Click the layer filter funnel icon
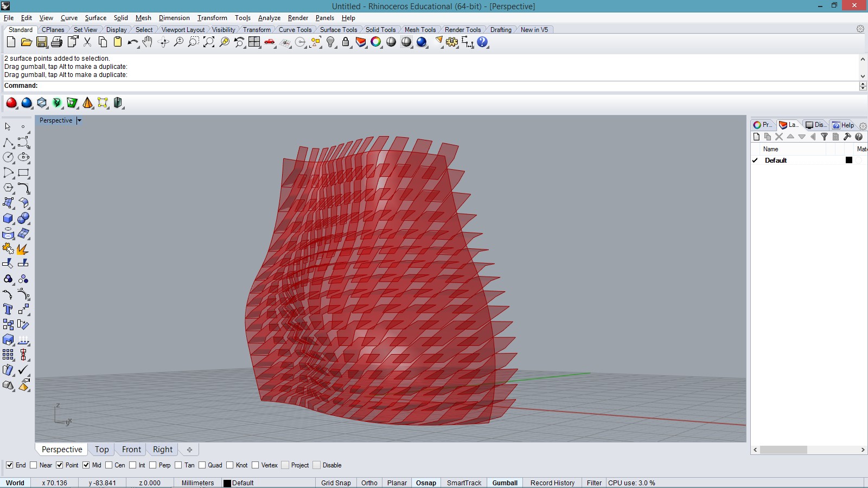Screen dimensions: 868x488 coord(824,137)
